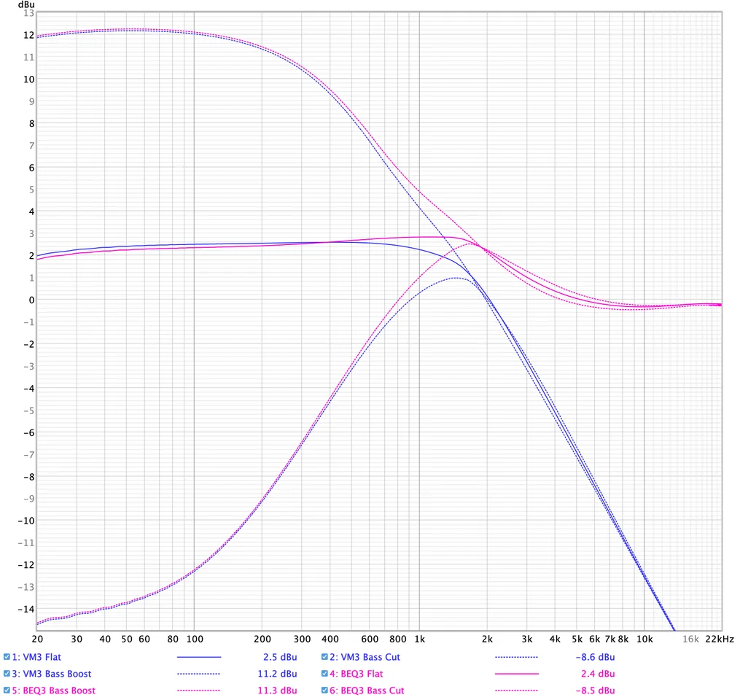This screenshot has width=740, height=700.
Task: Click the 0 level label on the Y axis
Action: point(31,300)
